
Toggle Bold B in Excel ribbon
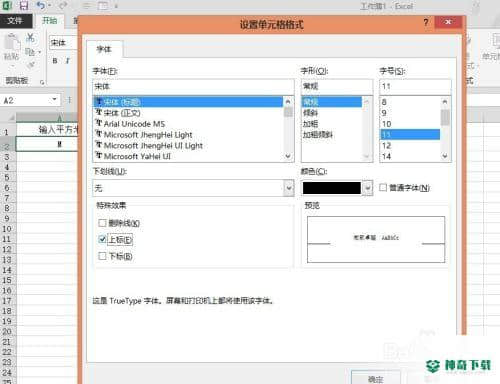(55, 61)
